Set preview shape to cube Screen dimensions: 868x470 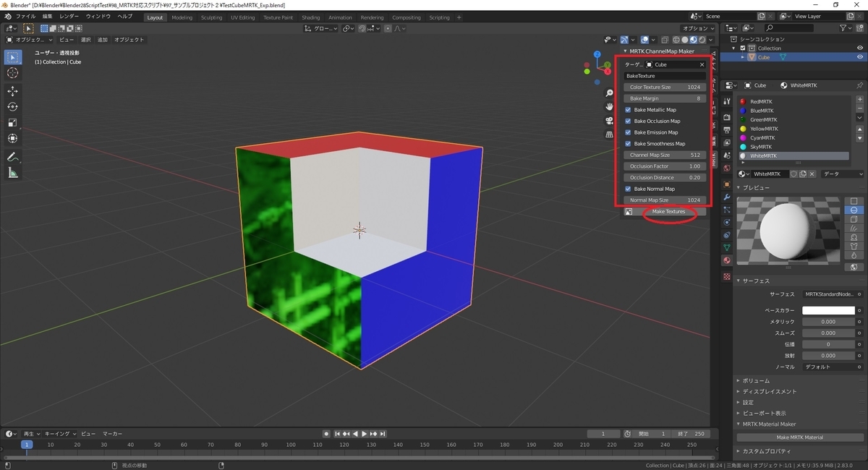[854, 219]
